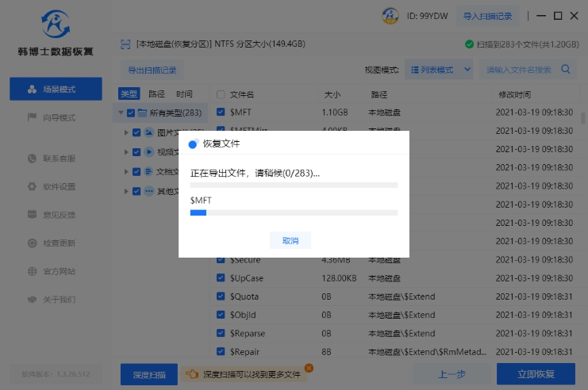
Task: Click the $MFT export progress bar
Action: [294, 212]
